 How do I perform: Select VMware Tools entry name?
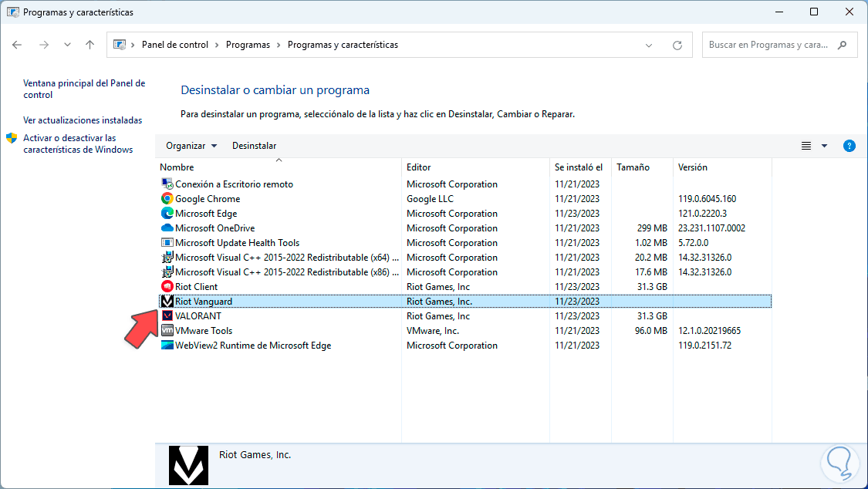point(203,331)
